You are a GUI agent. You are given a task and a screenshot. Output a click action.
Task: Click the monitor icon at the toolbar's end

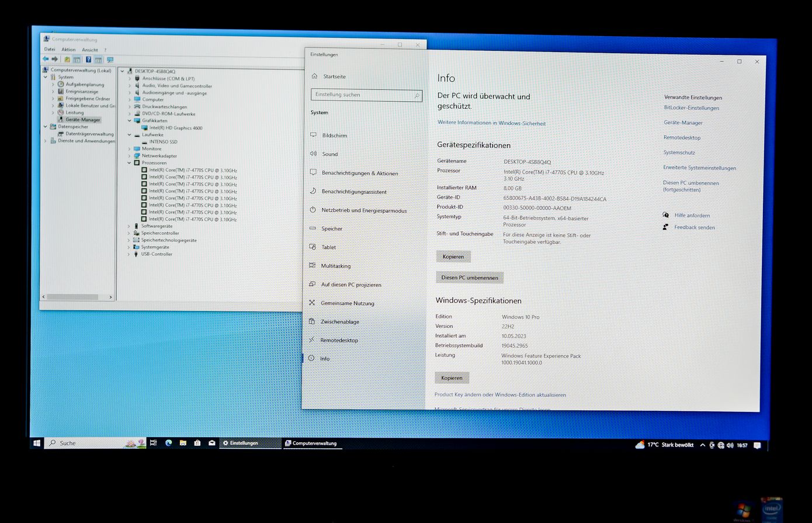[110, 60]
